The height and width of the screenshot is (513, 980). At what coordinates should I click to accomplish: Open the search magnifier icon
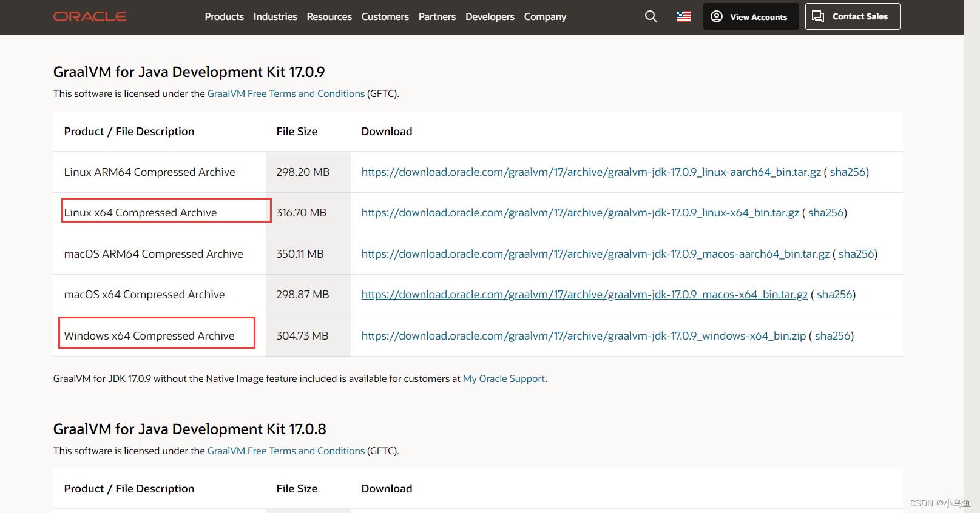651,16
